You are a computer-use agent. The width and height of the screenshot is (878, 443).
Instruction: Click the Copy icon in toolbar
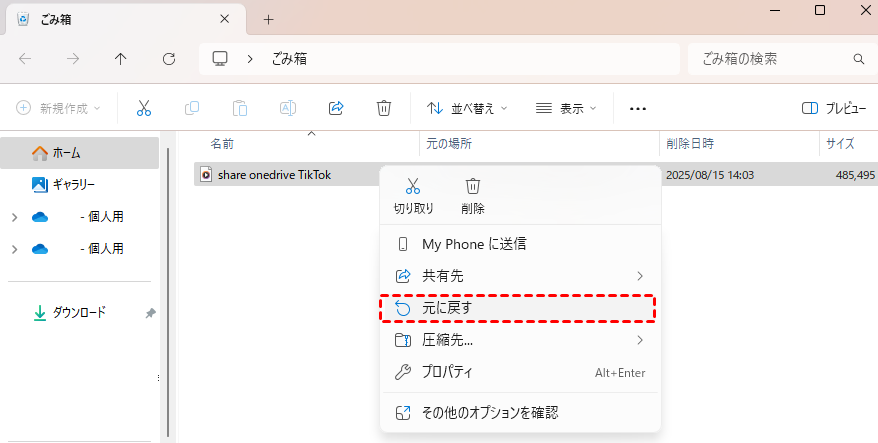tap(192, 108)
